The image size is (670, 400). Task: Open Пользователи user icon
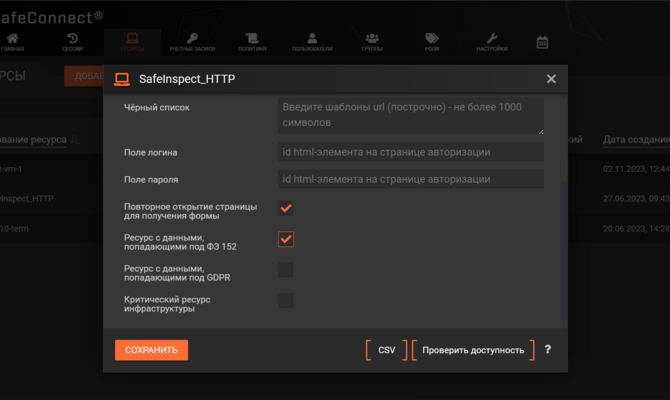click(312, 39)
